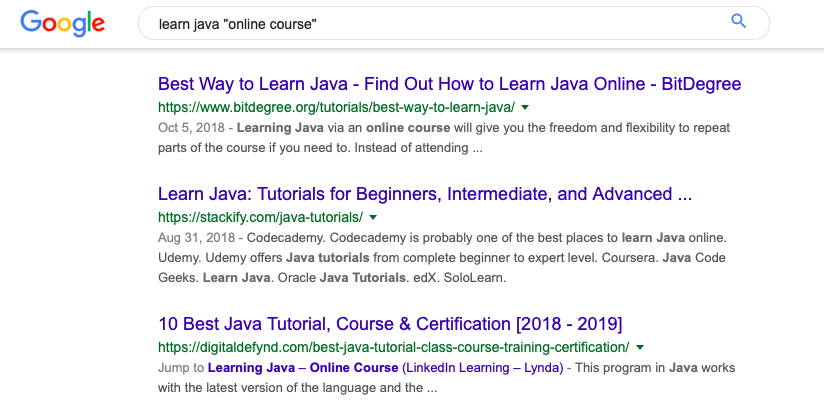Image resolution: width=824 pixels, height=412 pixels.
Task: Expand the dropdown arrow next to bitdegree.org URL
Action: [524, 108]
